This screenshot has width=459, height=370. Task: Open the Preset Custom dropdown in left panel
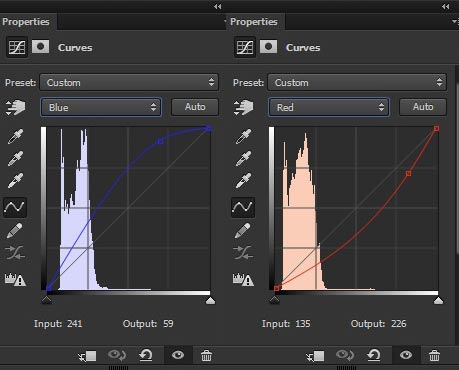129,82
